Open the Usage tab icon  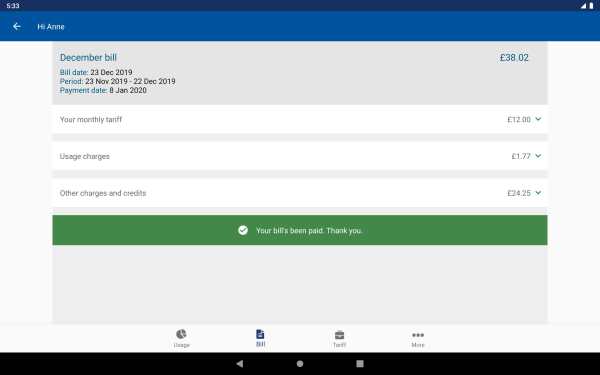click(181, 334)
